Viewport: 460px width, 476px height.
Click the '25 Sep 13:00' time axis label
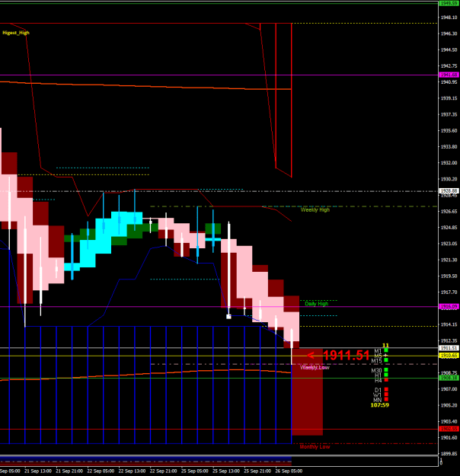coord(226,471)
